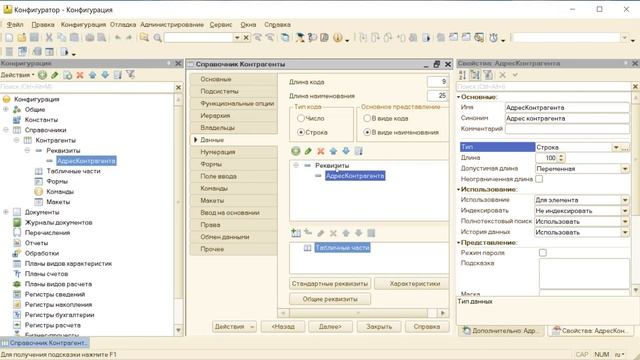Image resolution: width=640 pixels, height=360 pixels.
Task: Toggle the Режим пароля checkbox
Action: pos(543,253)
